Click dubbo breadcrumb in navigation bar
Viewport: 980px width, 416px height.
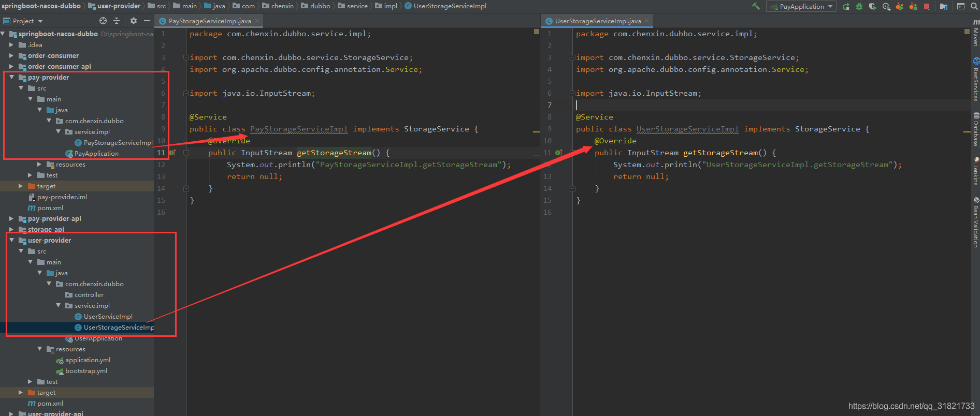316,6
